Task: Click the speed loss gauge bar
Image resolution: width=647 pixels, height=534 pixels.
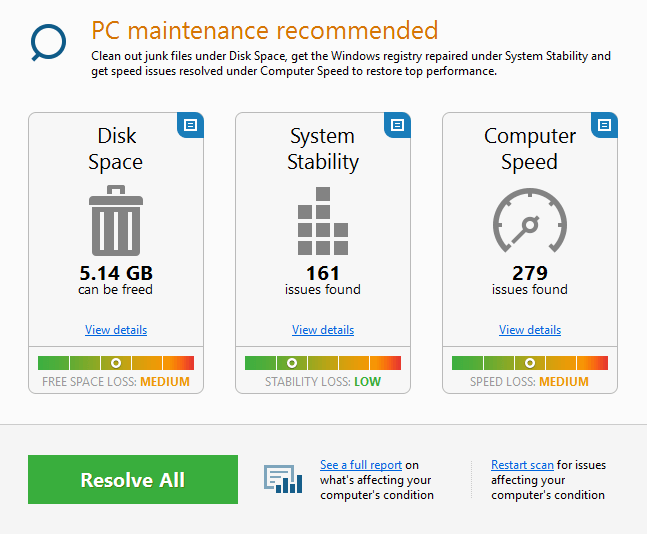Action: 530,363
